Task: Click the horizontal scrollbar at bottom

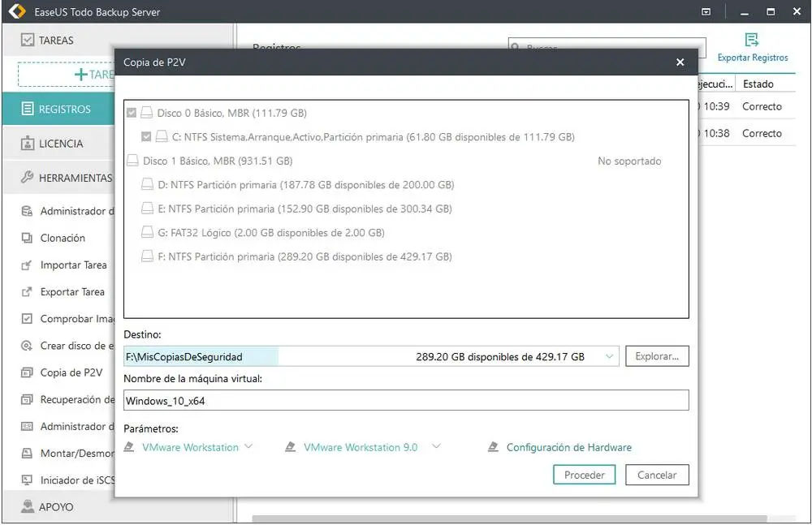Action: tap(509, 519)
